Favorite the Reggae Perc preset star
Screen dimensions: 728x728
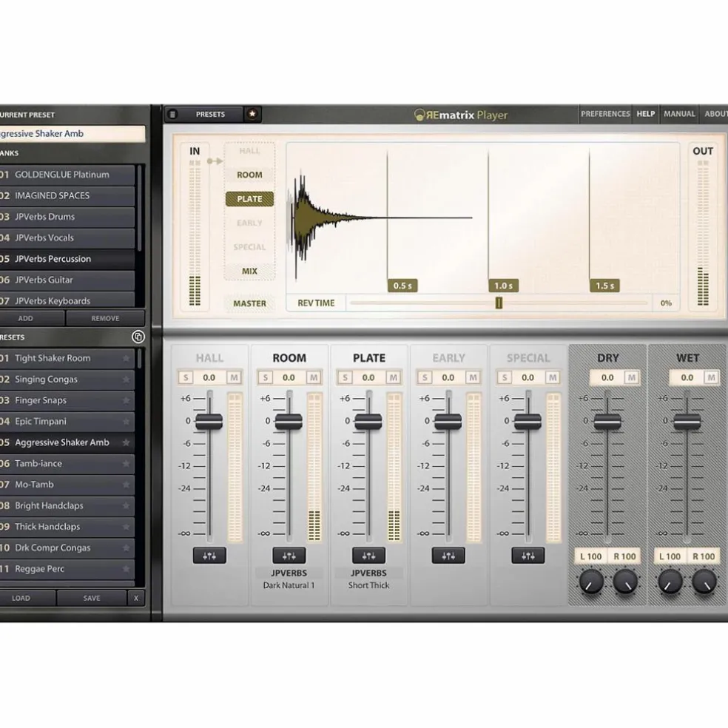tap(126, 569)
